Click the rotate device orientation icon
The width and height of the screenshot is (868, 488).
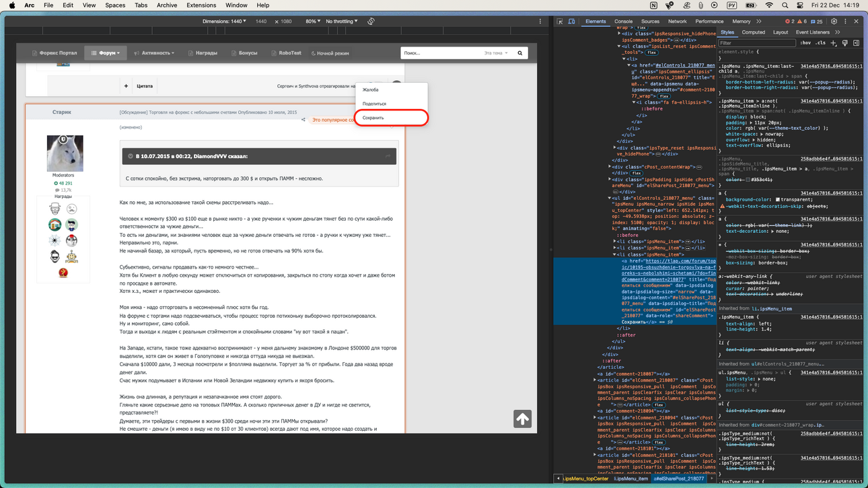click(x=371, y=22)
